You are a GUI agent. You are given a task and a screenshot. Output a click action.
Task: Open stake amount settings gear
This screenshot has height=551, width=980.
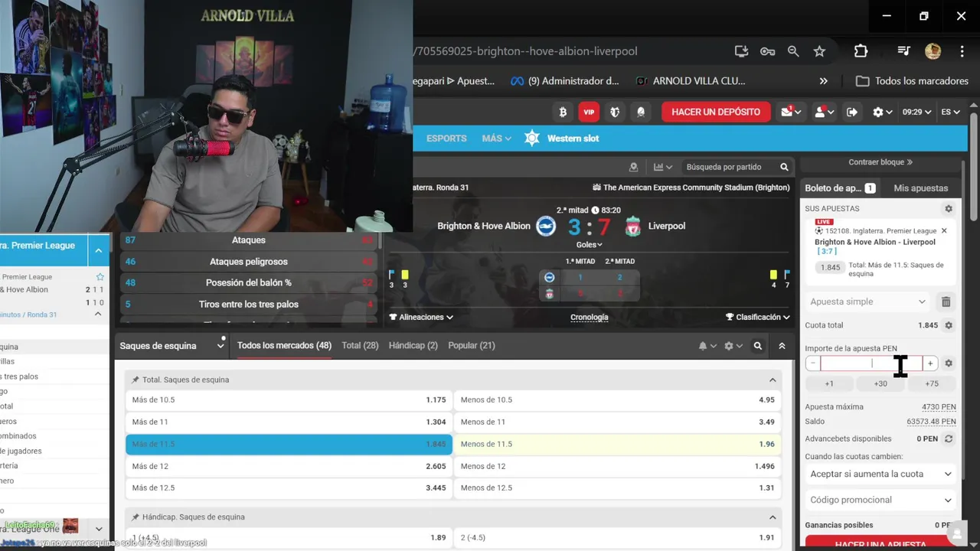tap(949, 364)
